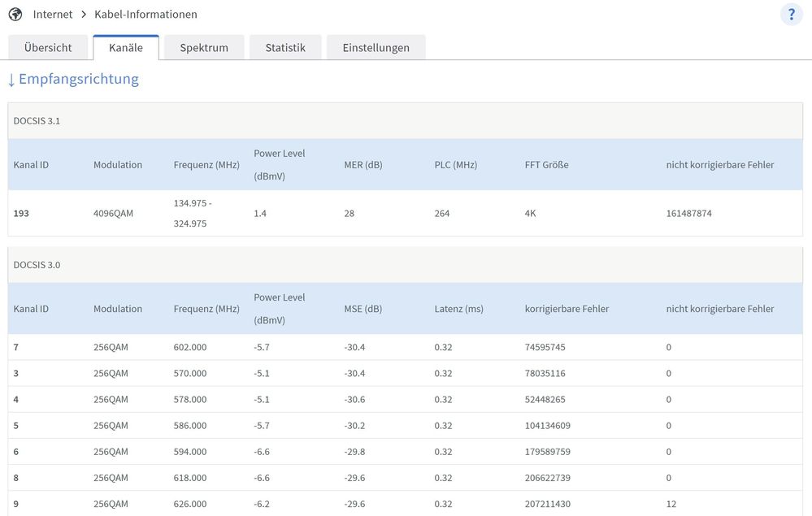812x516 pixels.
Task: Click frequency 618.000 cell
Action: click(x=190, y=478)
